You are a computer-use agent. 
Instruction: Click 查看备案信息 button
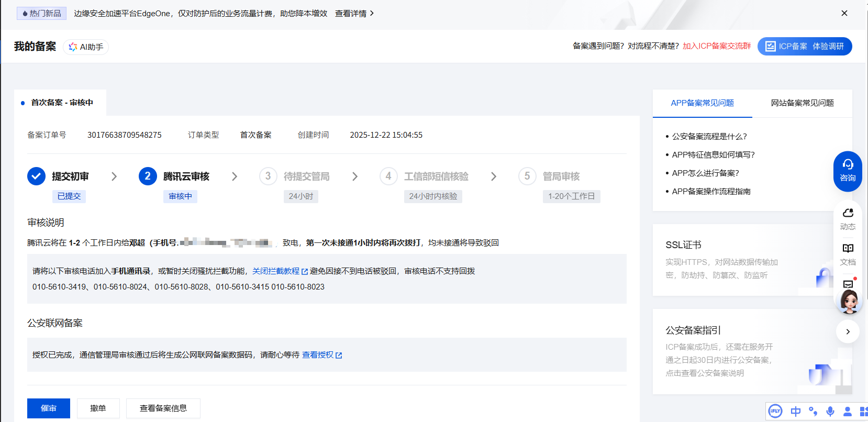[x=163, y=408]
